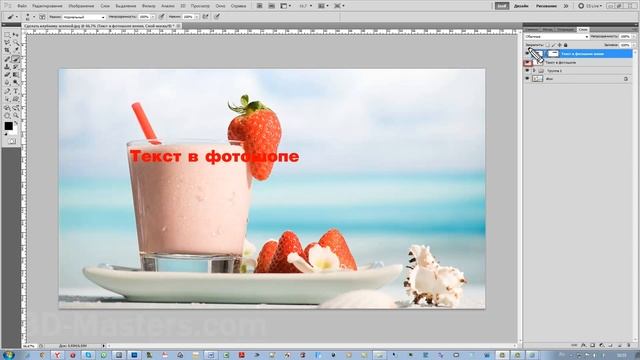
Task: Toggle lock image pixels
Action: tap(553, 45)
